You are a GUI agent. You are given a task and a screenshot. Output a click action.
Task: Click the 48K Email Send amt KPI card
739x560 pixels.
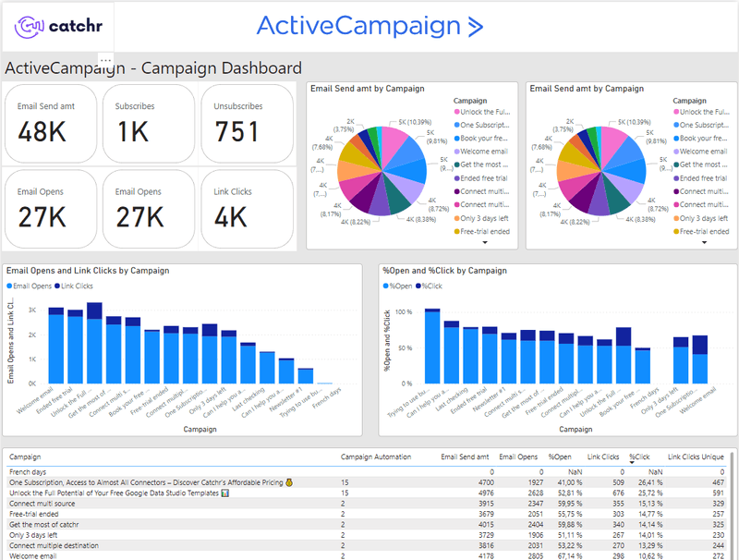50,123
